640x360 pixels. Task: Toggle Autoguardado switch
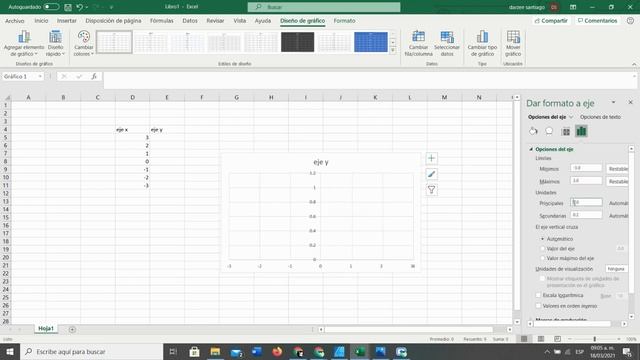point(51,7)
